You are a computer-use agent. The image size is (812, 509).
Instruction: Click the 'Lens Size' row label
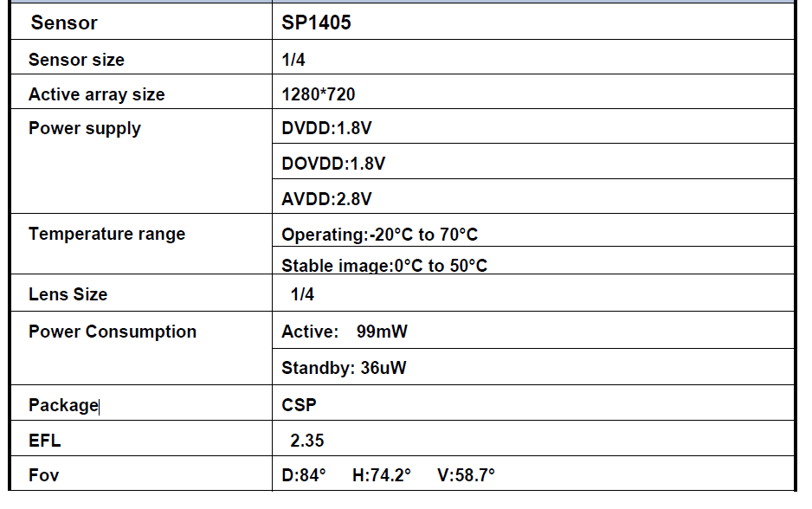click(x=68, y=294)
